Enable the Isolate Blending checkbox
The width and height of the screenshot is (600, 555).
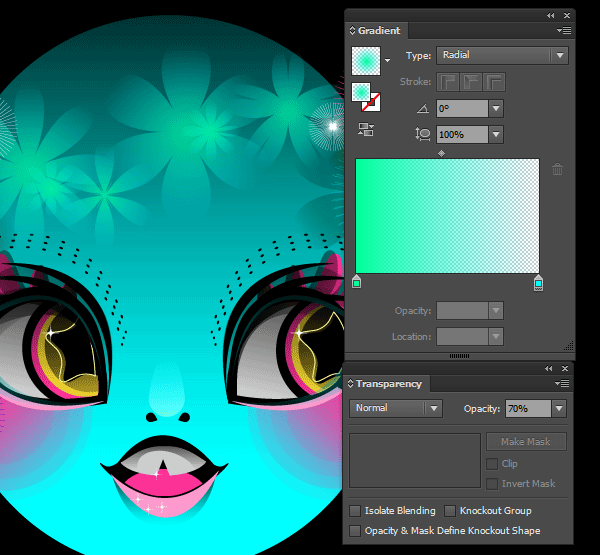tap(355, 511)
